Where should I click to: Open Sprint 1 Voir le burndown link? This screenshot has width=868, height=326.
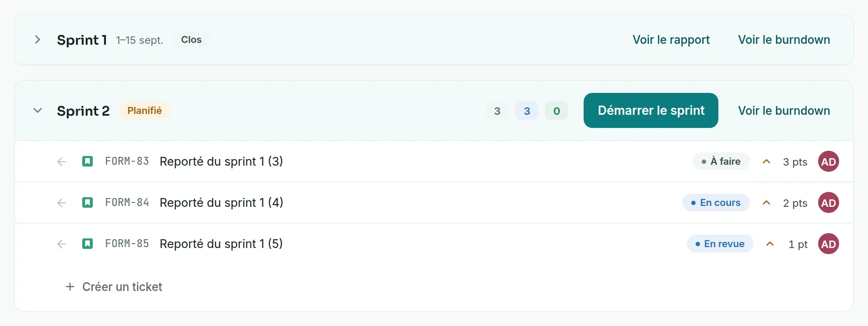[784, 40]
